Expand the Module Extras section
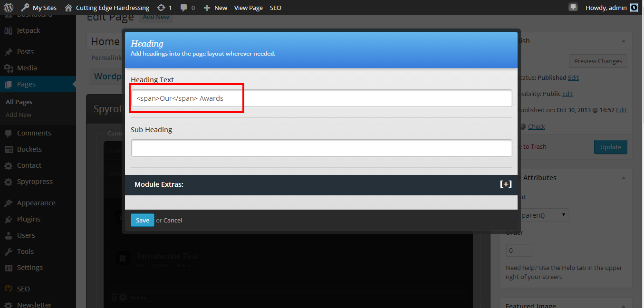Screen dimensions: 644x308 pyautogui.click(x=506, y=184)
